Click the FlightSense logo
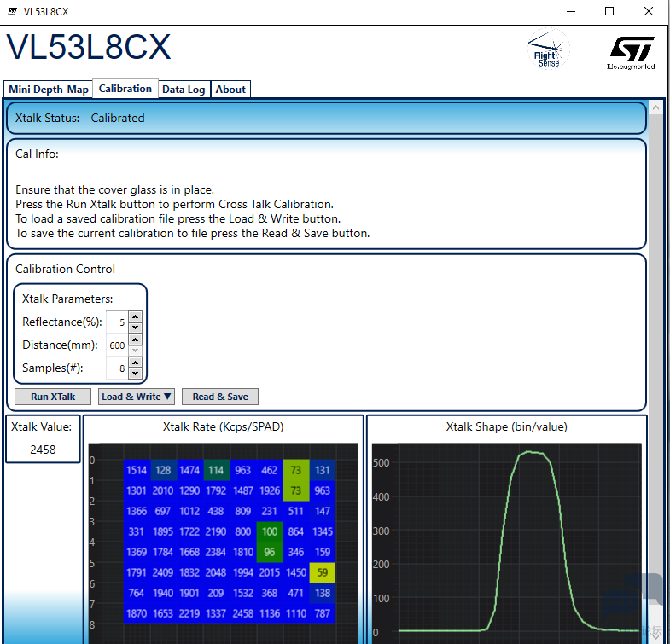Screen dimensions: 670x644 [x=546, y=50]
